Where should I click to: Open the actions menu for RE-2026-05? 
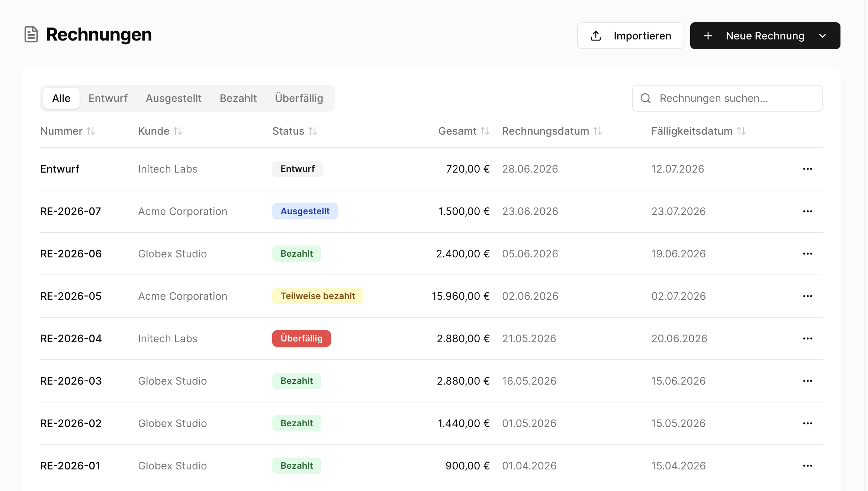(x=808, y=296)
